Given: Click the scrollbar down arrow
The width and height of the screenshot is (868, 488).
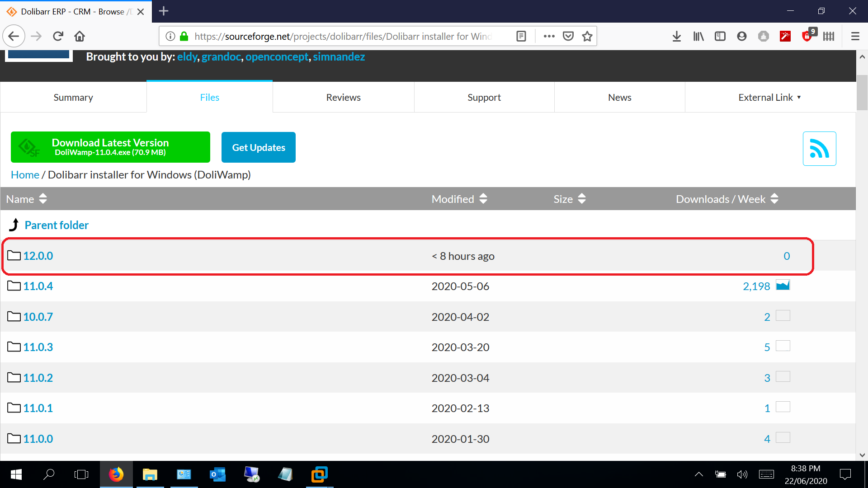Looking at the screenshot, I should (x=862, y=455).
